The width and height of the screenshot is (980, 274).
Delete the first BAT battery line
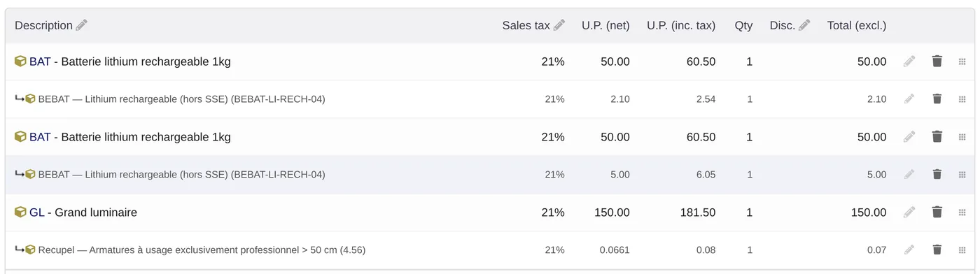click(937, 62)
